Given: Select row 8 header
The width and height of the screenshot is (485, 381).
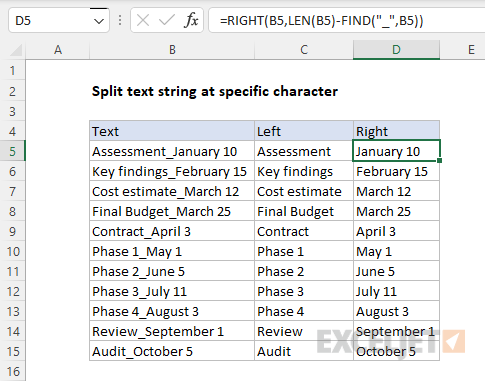Looking at the screenshot, I should coord(13,211).
